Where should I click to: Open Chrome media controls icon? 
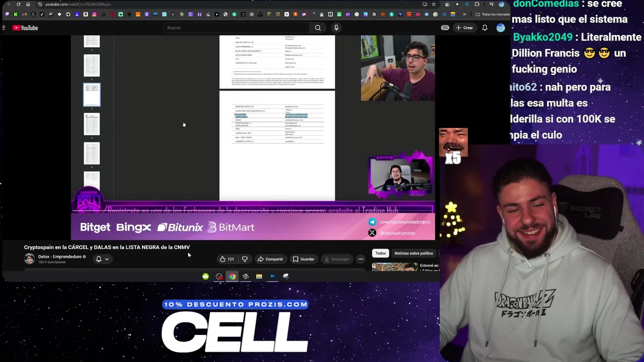tap(492, 4)
